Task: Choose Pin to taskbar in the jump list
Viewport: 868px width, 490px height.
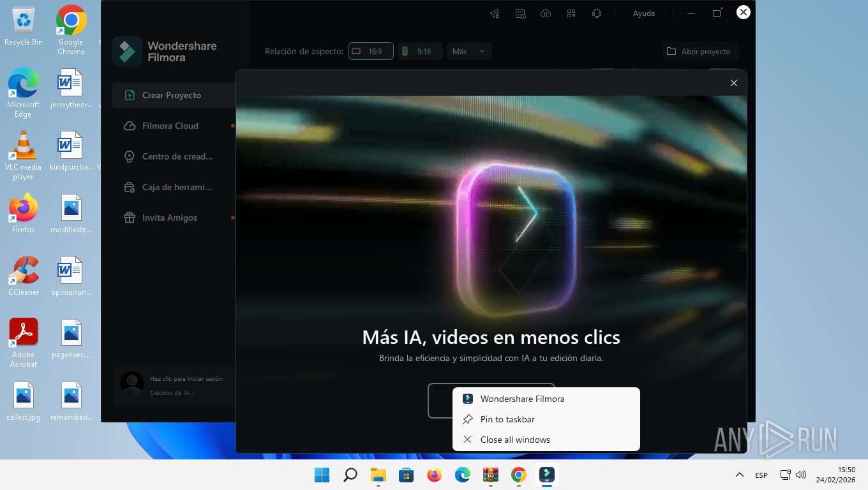Action: click(x=546, y=419)
